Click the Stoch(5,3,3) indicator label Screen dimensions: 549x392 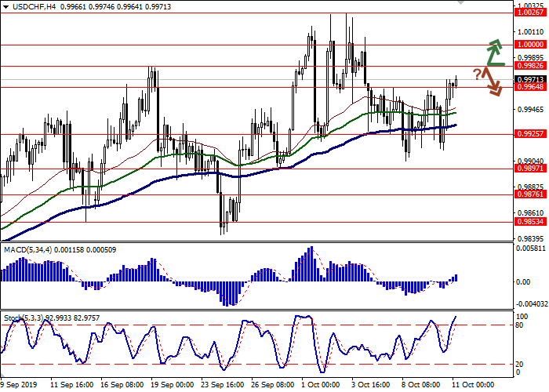(x=22, y=318)
